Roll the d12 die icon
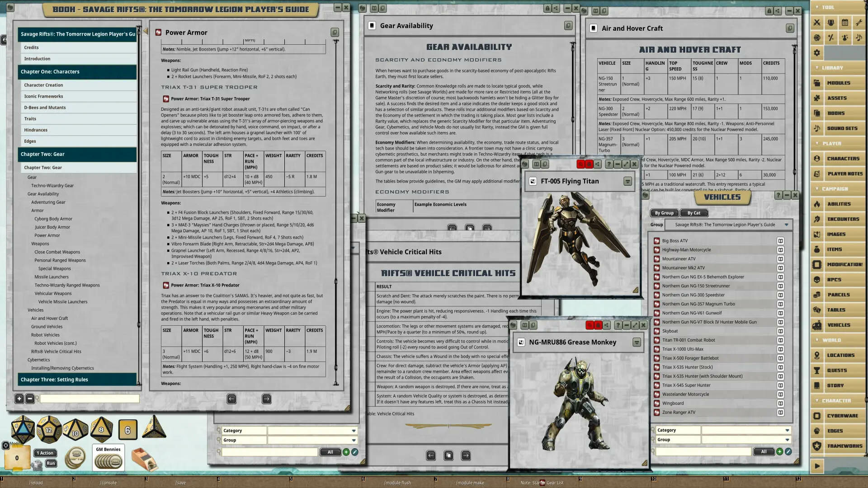868x488 pixels. tap(49, 430)
